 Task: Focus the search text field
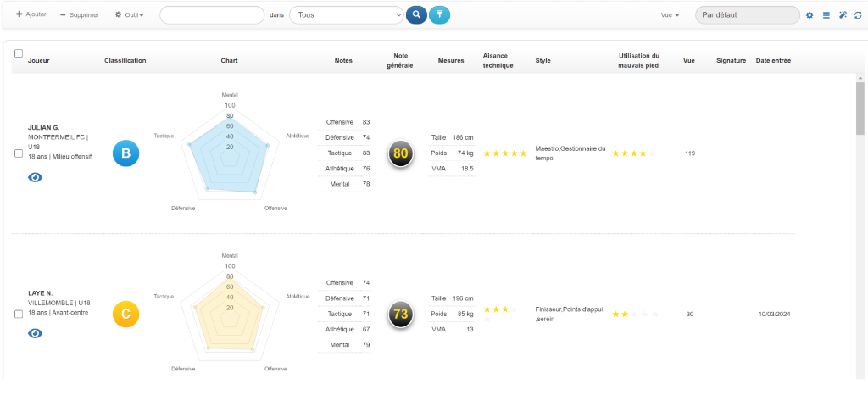212,15
